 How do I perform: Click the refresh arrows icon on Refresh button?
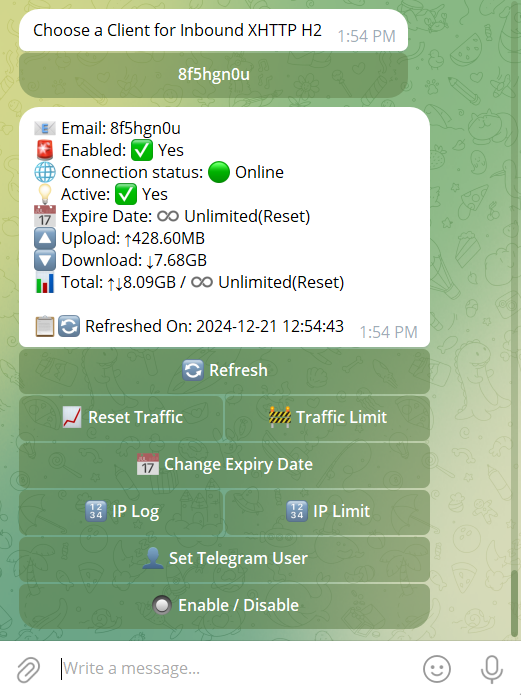click(193, 370)
